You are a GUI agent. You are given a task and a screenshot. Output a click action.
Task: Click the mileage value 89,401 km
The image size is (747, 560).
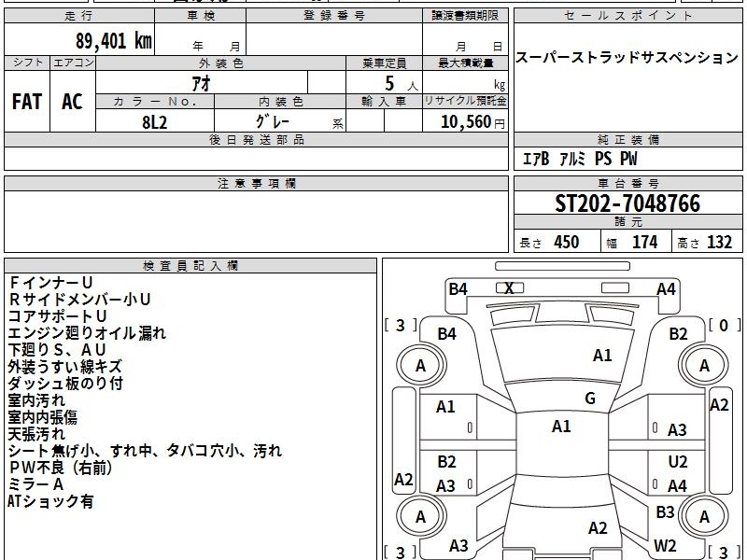114,40
